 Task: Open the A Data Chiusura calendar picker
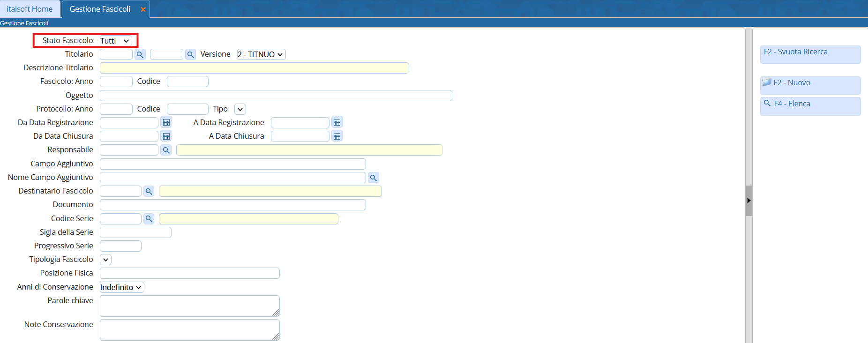point(337,136)
